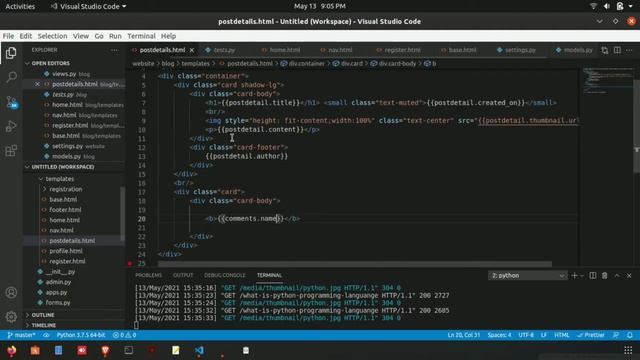Open the Search view in the activity bar

click(x=11, y=77)
